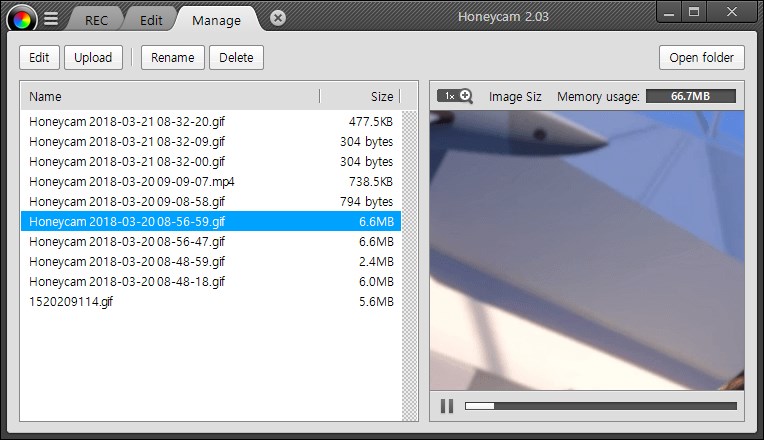Close the Manage tab with X icon
Image resolution: width=764 pixels, height=440 pixels.
click(x=278, y=19)
